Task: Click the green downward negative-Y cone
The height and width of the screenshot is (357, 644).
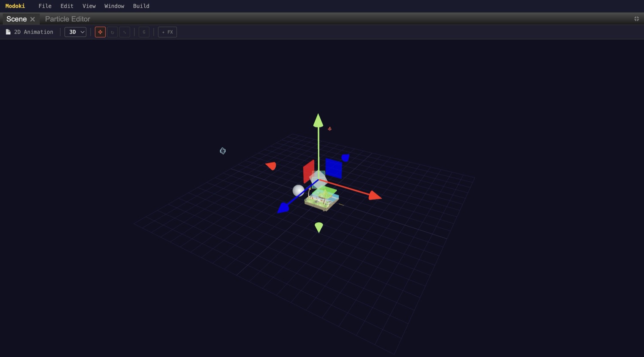Action: (x=319, y=227)
